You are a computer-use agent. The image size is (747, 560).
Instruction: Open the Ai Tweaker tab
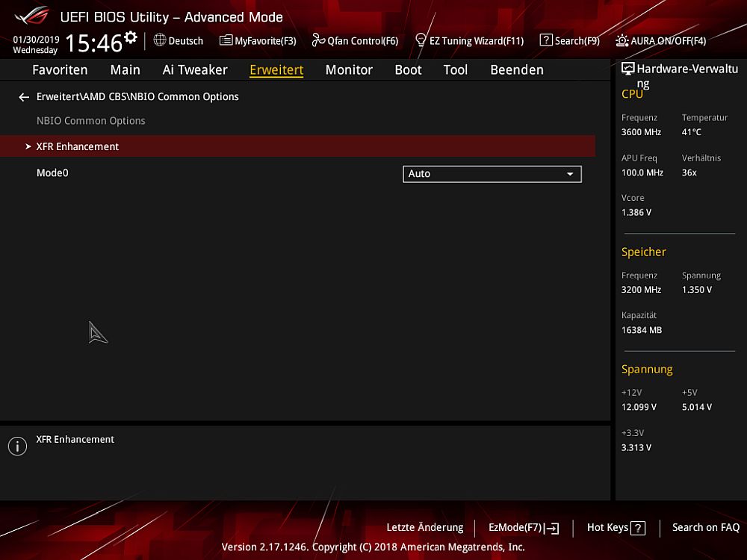tap(195, 70)
